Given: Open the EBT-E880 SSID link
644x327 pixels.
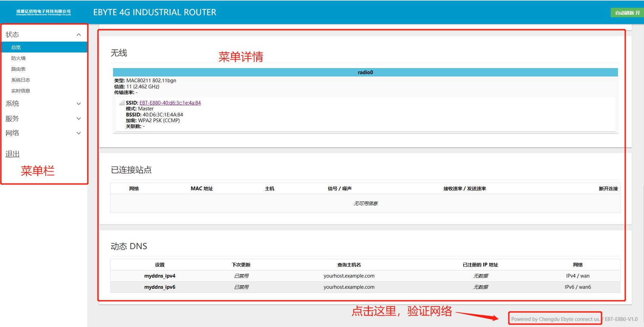Looking at the screenshot, I should (170, 103).
